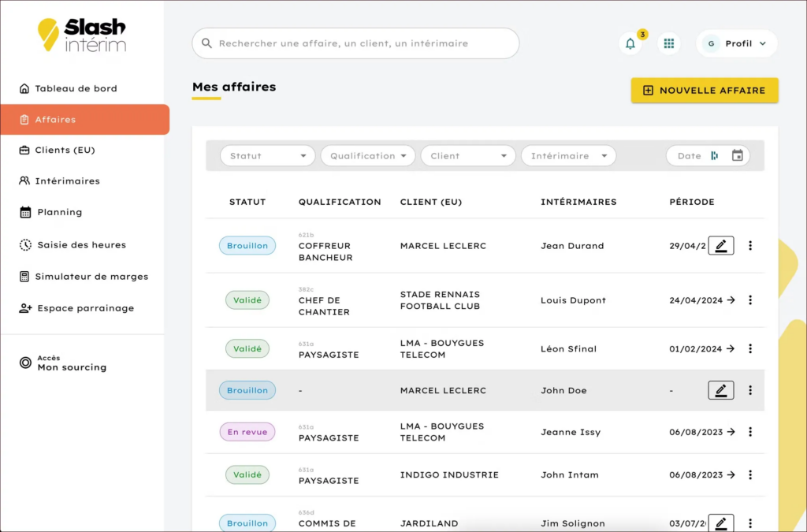Click the CLIENT (EU) column header
The width and height of the screenshot is (807, 532).
coord(431,202)
